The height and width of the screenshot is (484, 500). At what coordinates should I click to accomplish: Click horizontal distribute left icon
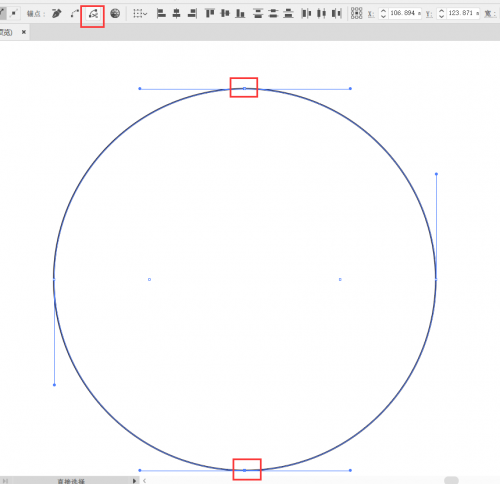[306, 14]
